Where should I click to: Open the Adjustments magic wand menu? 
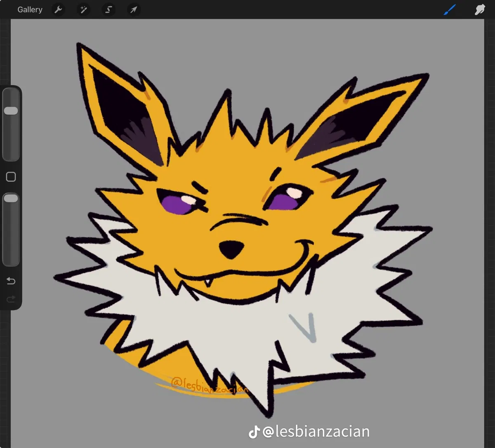click(83, 9)
